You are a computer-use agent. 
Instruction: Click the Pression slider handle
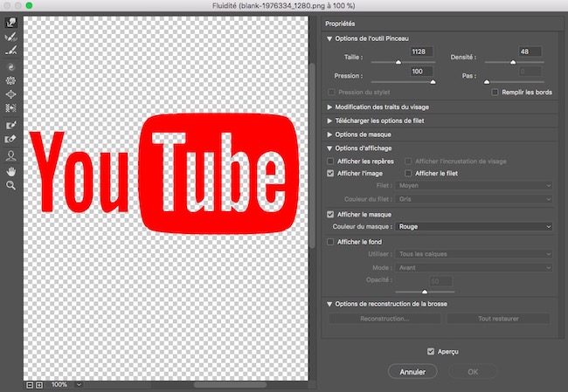pyautogui.click(x=433, y=82)
